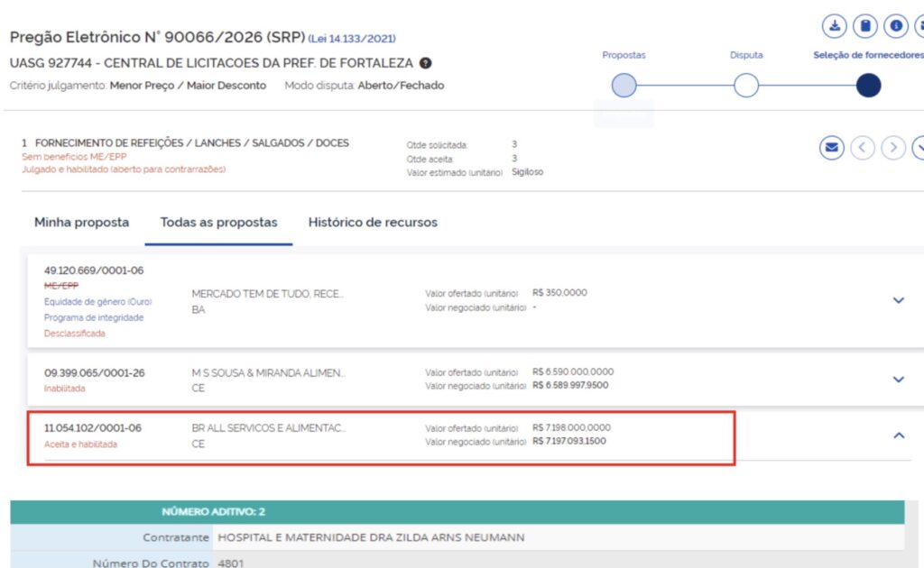Screen dimensions: 924x568
Task: Open the Histórico de recursos tab
Action: tap(373, 223)
